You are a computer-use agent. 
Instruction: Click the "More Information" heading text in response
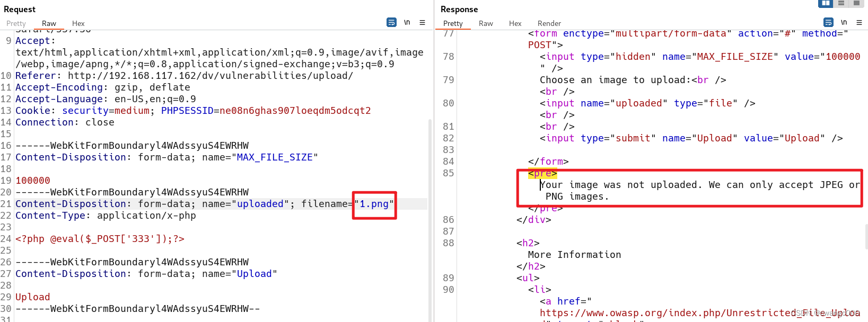tap(574, 255)
